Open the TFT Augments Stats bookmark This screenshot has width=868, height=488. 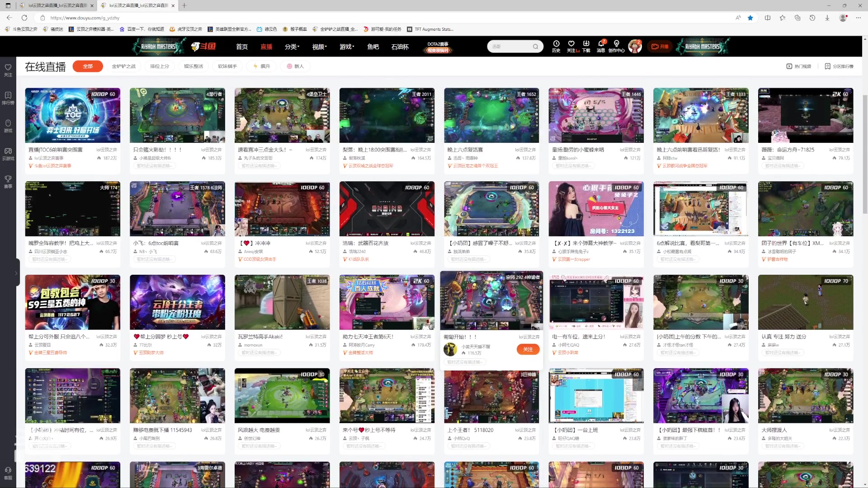coord(430,29)
